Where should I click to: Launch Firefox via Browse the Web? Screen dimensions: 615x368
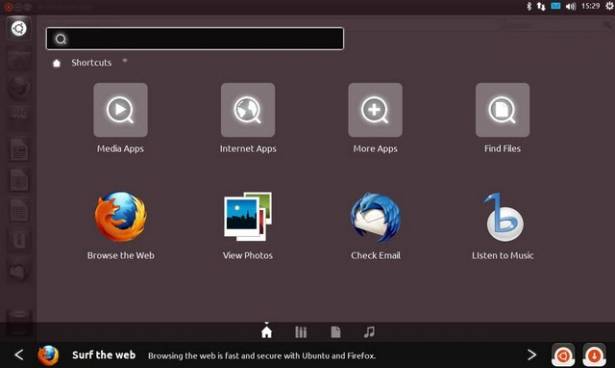click(121, 226)
